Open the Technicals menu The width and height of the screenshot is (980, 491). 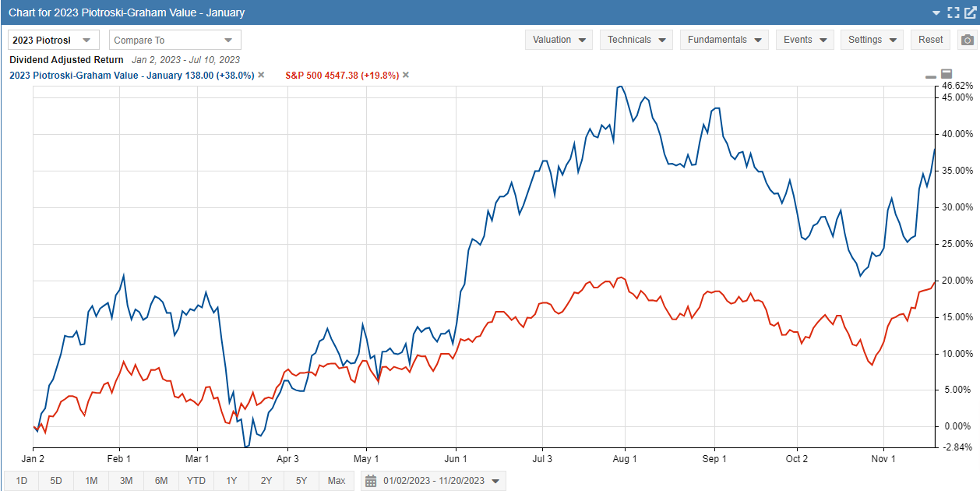(x=636, y=40)
